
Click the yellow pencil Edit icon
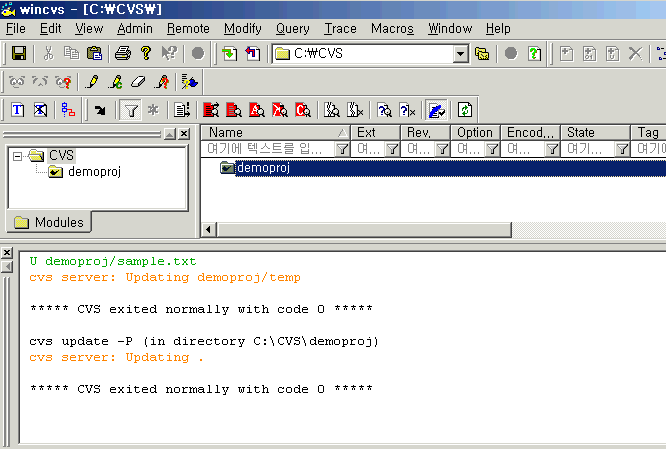click(x=93, y=82)
